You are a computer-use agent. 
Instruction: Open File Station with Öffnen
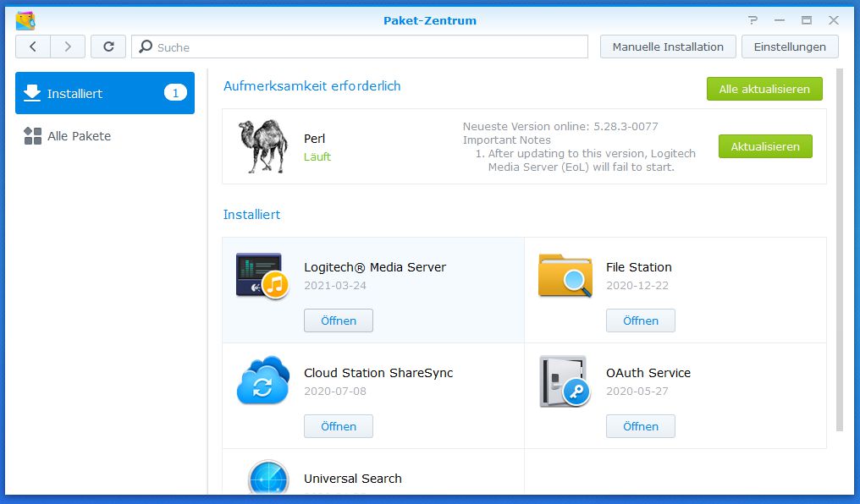tap(641, 320)
